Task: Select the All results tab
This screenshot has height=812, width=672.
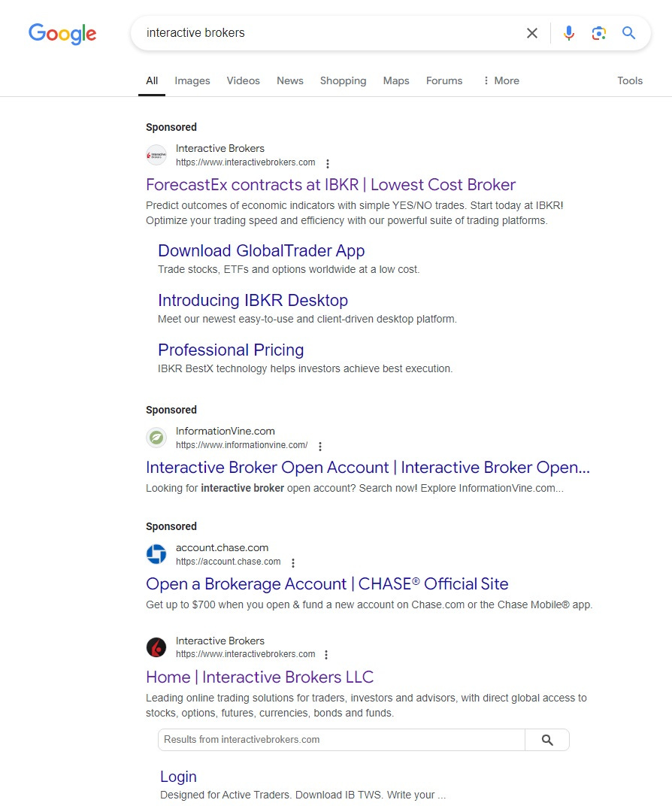Action: (152, 80)
